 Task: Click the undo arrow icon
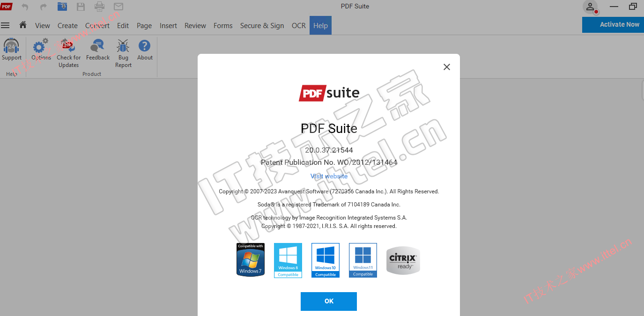coord(25,7)
